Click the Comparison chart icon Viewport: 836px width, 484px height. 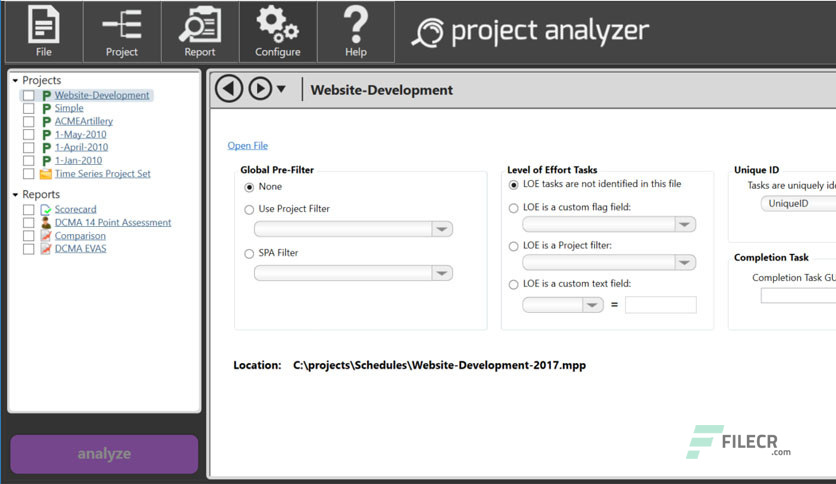(x=46, y=236)
